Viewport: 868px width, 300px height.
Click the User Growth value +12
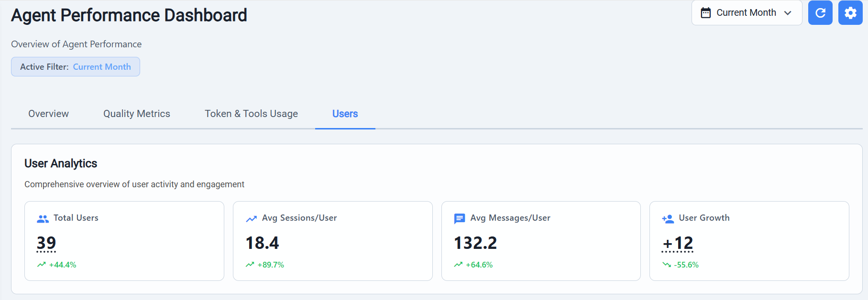point(678,244)
